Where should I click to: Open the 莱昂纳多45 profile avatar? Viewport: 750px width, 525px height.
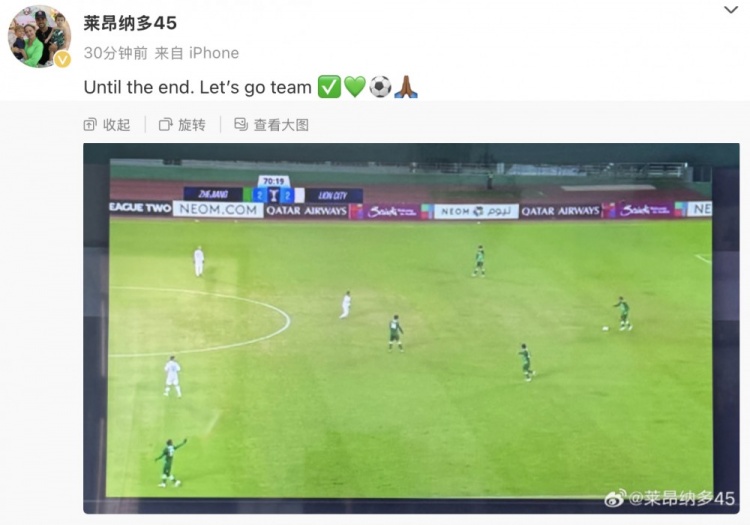tap(39, 36)
